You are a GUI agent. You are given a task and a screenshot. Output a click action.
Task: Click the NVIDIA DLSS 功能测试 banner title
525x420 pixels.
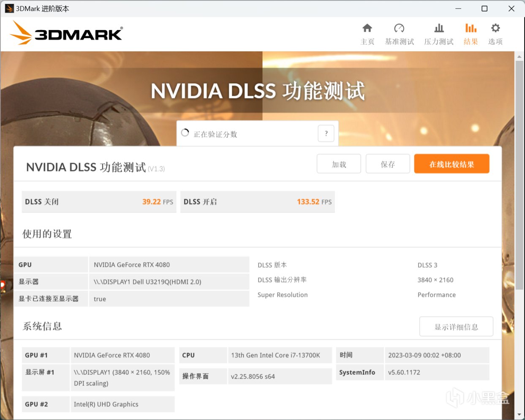point(258,91)
